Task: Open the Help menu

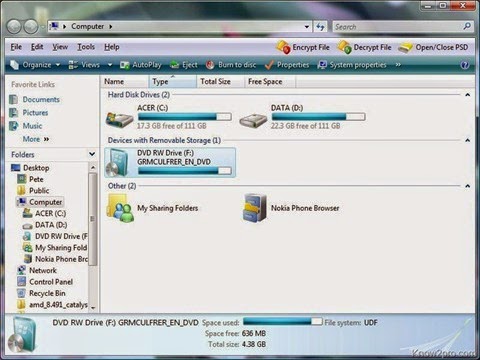Action: click(x=112, y=47)
